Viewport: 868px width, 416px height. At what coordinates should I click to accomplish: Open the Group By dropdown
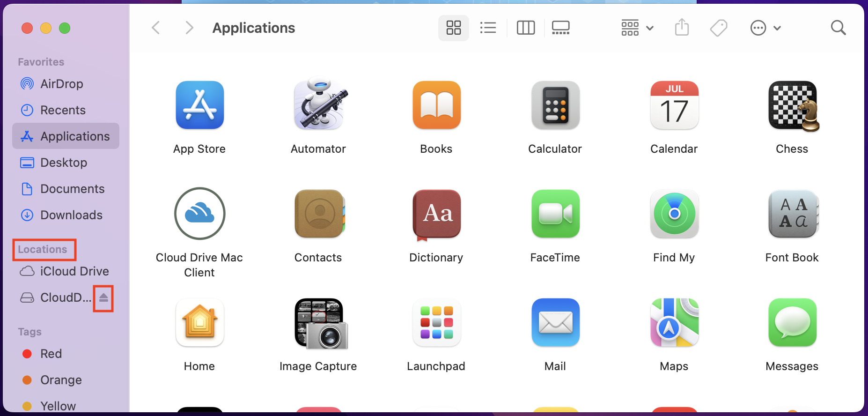[x=637, y=28]
